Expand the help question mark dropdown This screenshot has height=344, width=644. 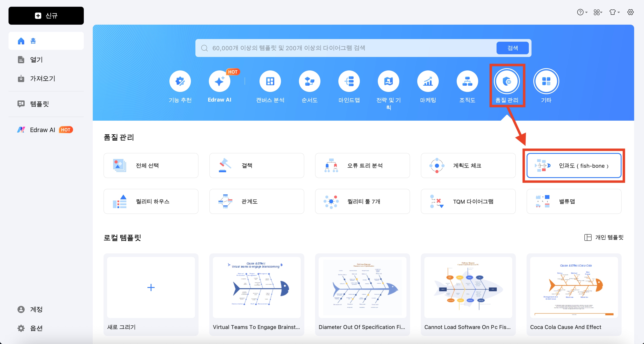[x=582, y=12]
